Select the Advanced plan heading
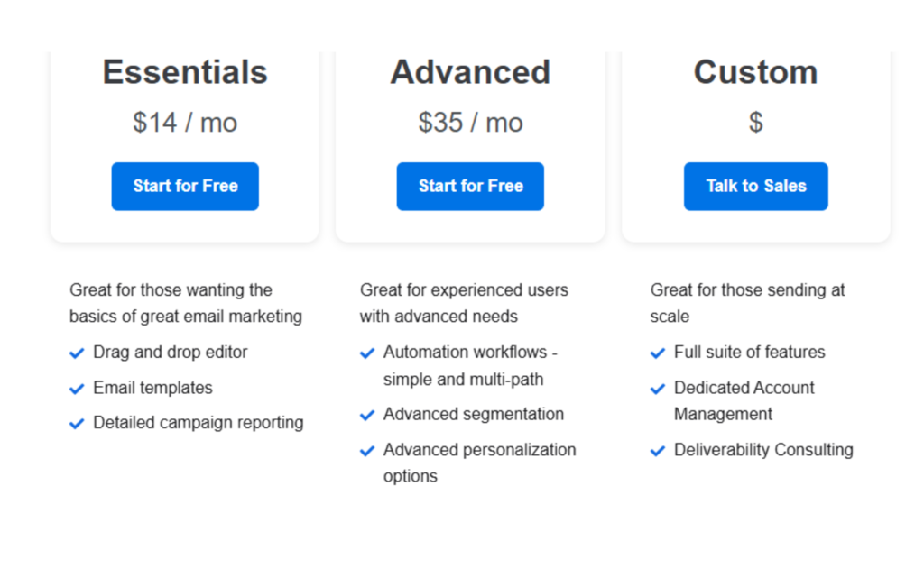This screenshot has height=578, width=924. [x=470, y=72]
